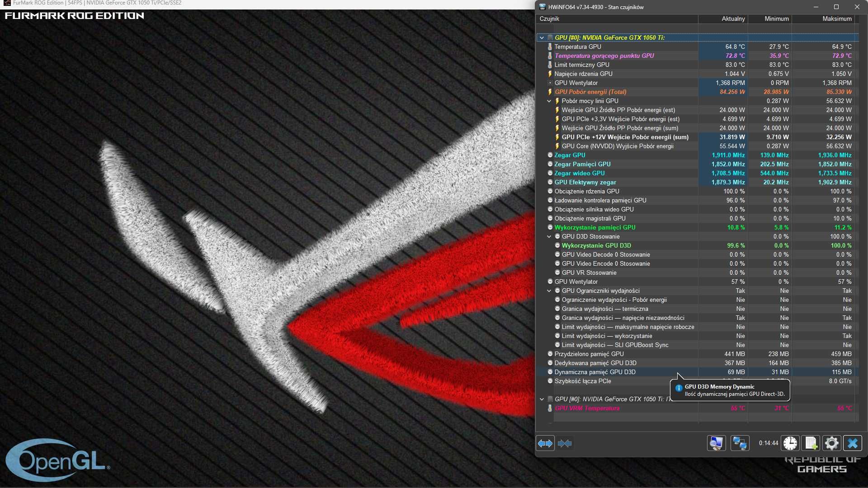Select the GPU Video Decode 0 Stosowanie row
868x488 pixels.
coord(697,254)
